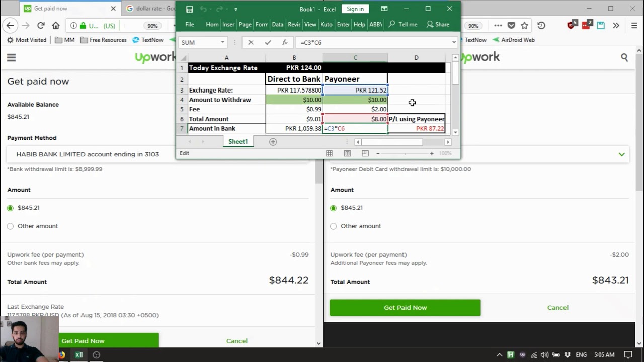Open right browser's hamburger menu
Screen dimensions: 644x362
tap(634, 25)
